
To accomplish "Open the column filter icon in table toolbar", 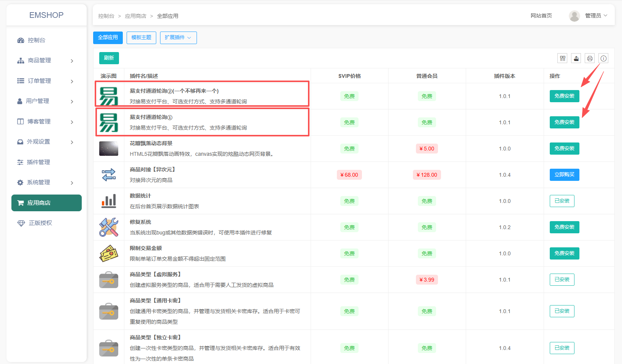I will [x=562, y=58].
